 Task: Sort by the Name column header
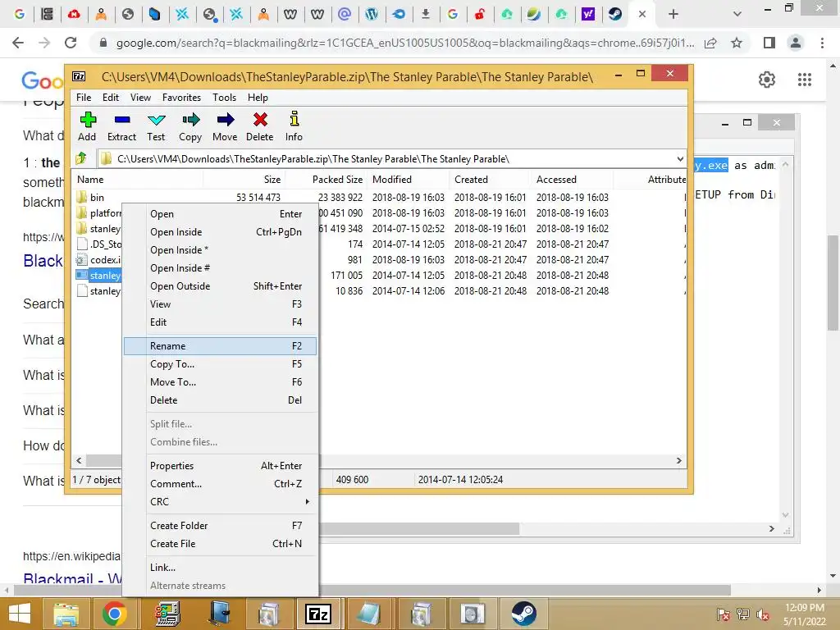coord(137,180)
